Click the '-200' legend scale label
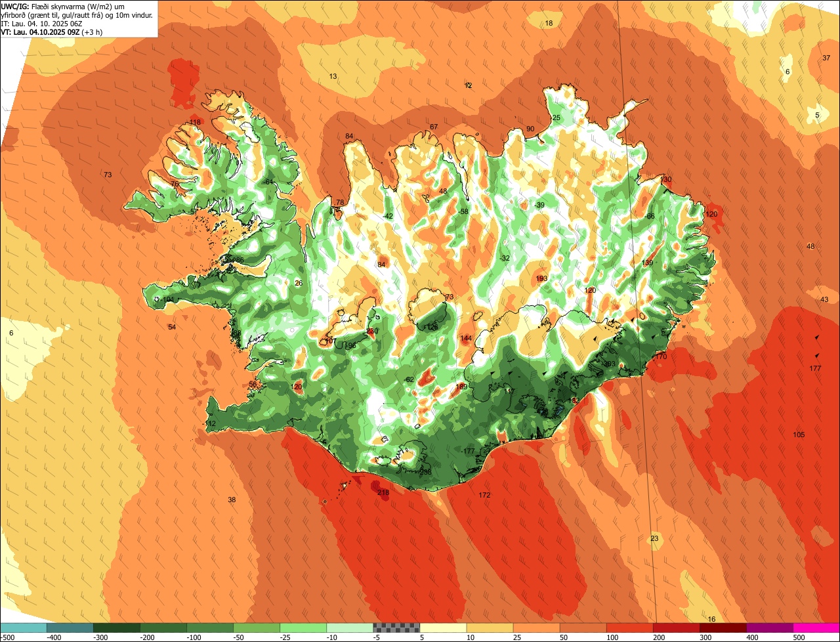 coord(147,637)
